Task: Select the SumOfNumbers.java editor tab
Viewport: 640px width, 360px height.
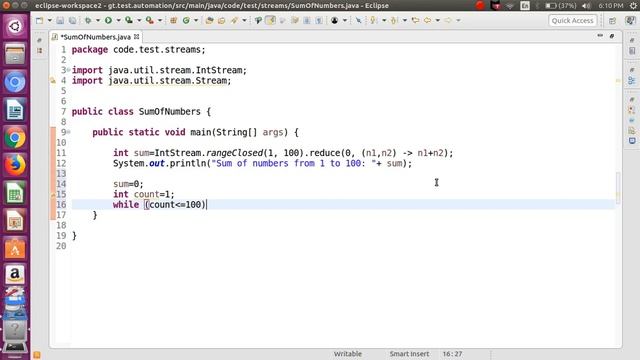Action: coord(96,37)
